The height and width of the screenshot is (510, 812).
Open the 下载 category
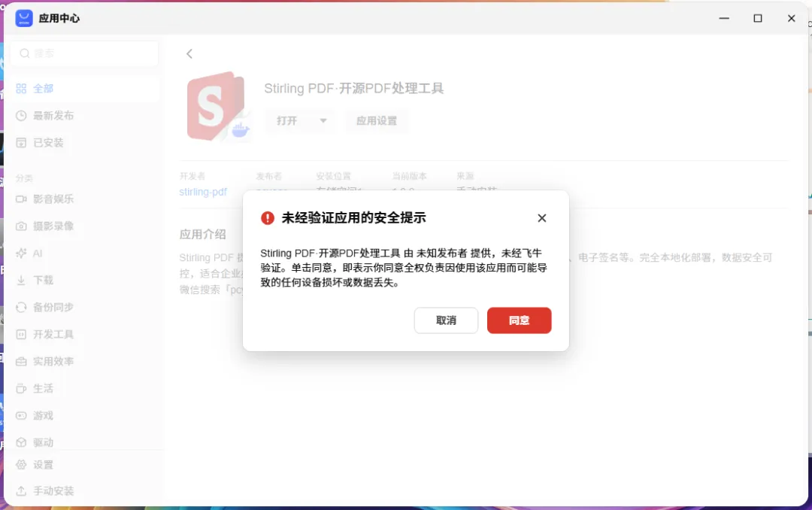click(x=84, y=280)
